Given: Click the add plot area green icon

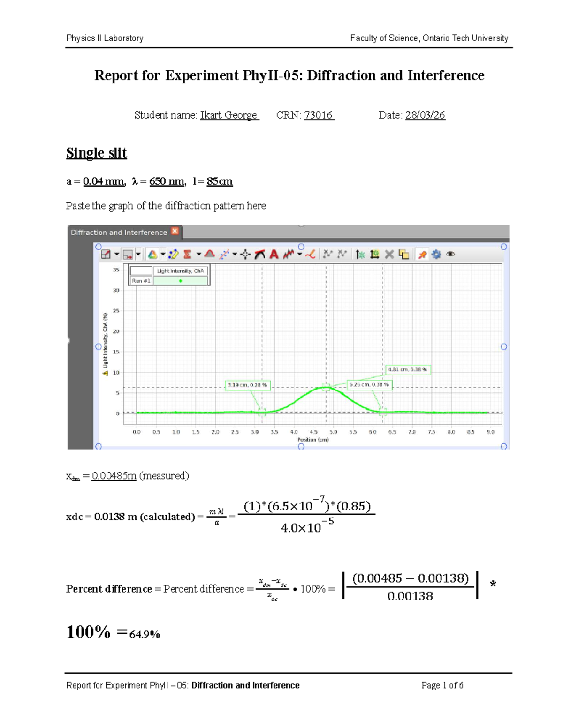Looking at the screenshot, I should pos(374,255).
